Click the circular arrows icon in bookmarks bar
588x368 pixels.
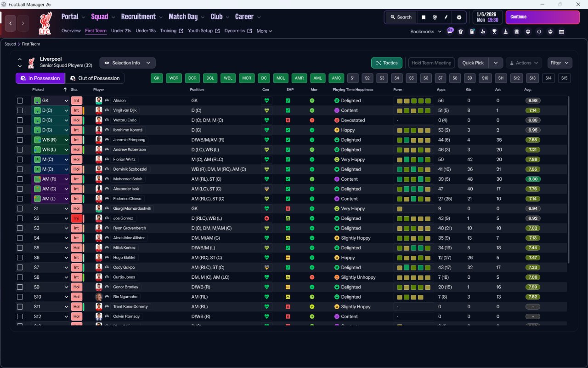click(539, 32)
